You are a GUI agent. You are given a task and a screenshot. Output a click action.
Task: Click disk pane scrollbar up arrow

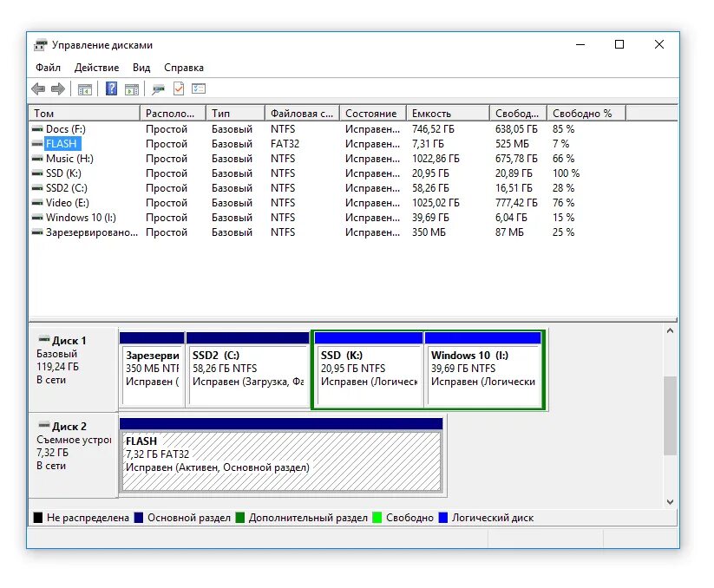click(670, 331)
